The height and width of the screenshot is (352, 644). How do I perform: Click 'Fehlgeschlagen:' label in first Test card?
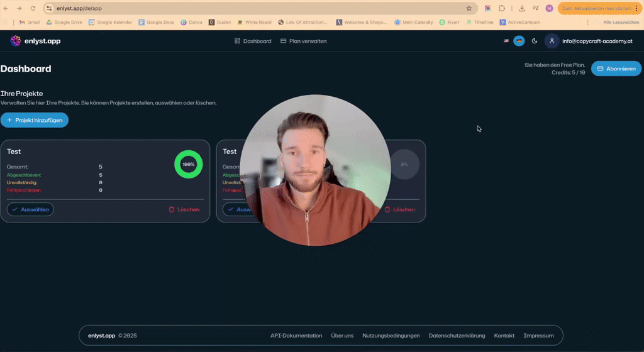tap(24, 190)
